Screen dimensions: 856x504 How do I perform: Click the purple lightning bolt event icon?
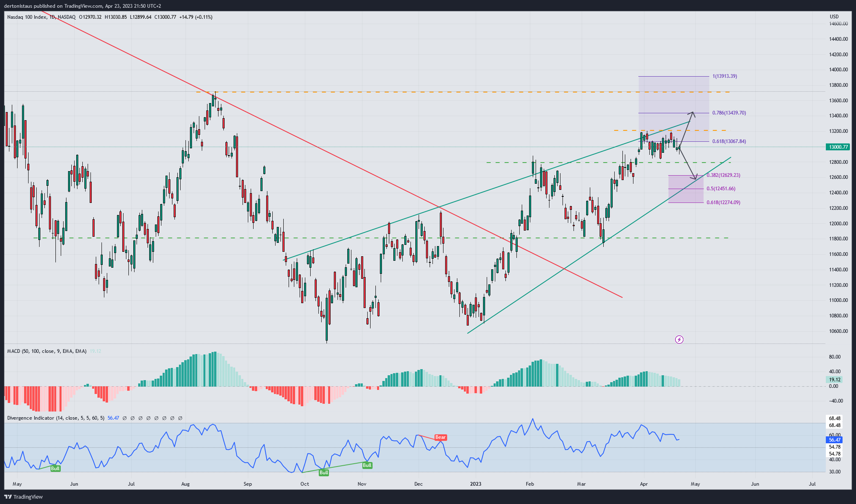pos(679,339)
